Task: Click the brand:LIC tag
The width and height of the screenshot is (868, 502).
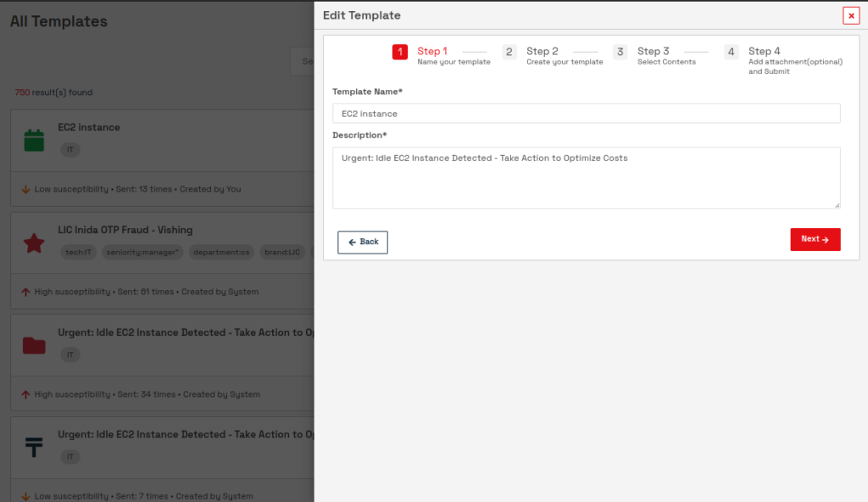Action: (x=282, y=252)
